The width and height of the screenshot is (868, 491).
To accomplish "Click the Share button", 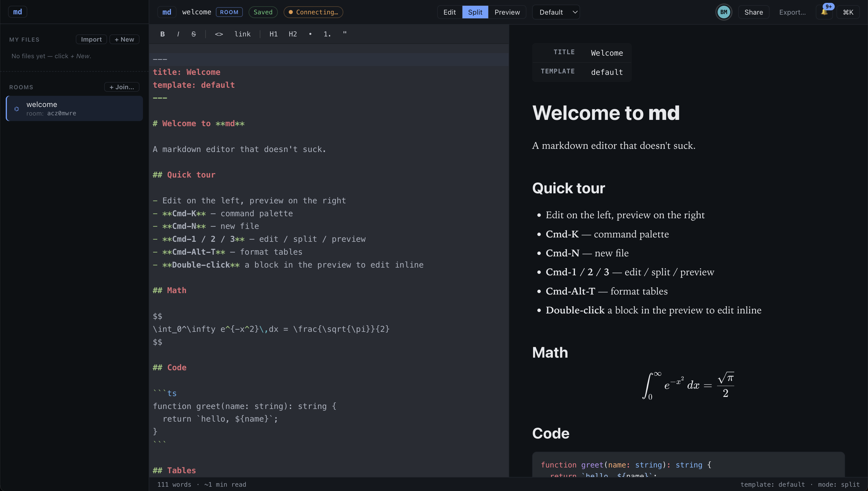I will [x=753, y=12].
